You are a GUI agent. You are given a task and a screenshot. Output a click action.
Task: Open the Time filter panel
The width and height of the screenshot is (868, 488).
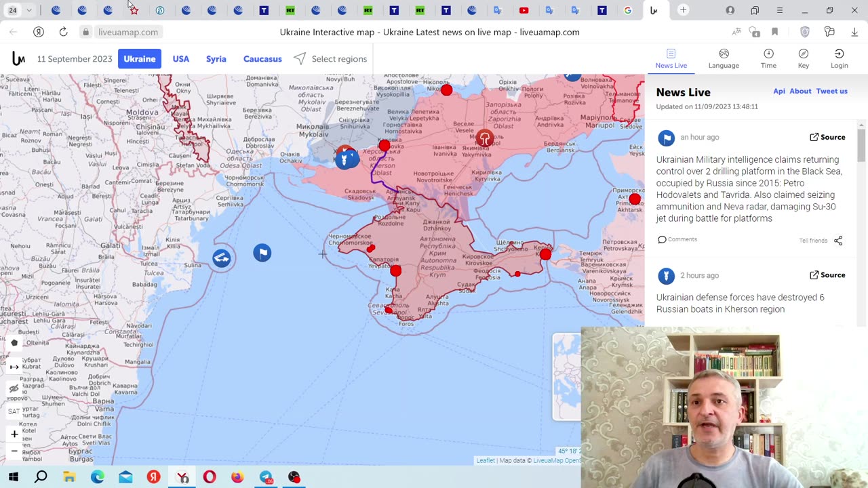pos(768,59)
